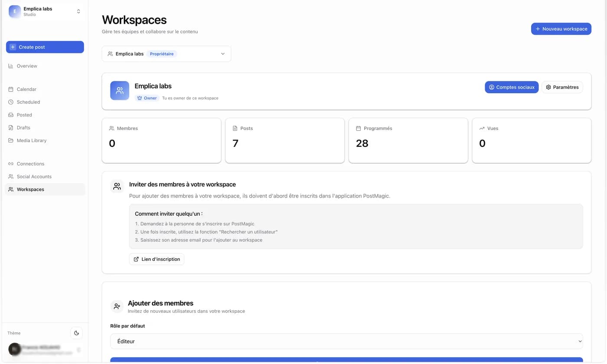Click the Calendar icon in sidebar
The image size is (607, 364).
(x=11, y=89)
